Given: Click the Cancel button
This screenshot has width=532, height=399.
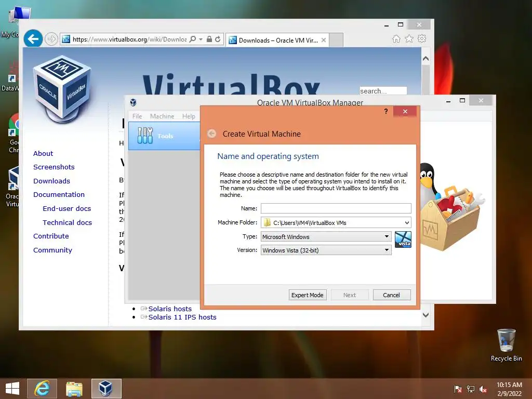Looking at the screenshot, I should [x=392, y=295].
